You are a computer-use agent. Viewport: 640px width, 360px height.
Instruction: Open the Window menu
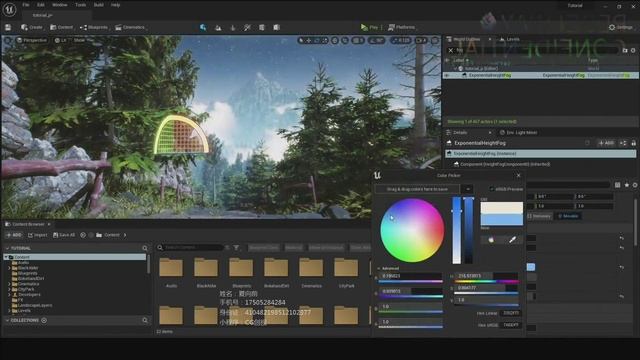coord(60,5)
